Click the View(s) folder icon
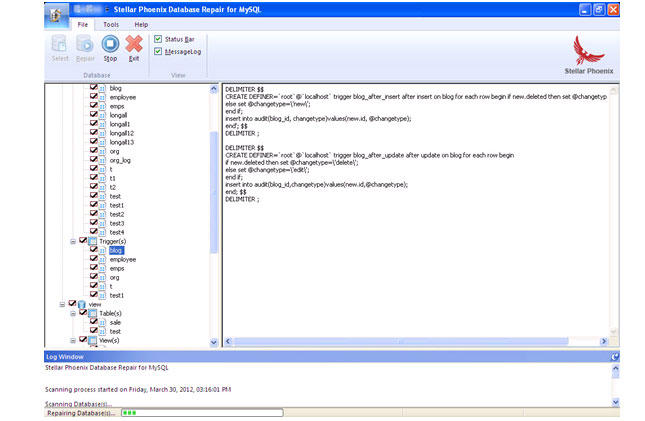The width and height of the screenshot is (645, 421). (93, 340)
